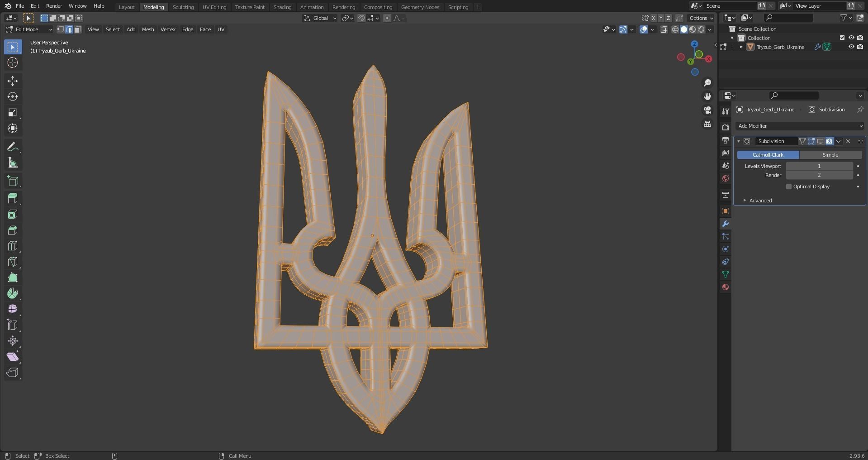The height and width of the screenshot is (460, 868).
Task: Switch to face select mode
Action: coord(77,29)
